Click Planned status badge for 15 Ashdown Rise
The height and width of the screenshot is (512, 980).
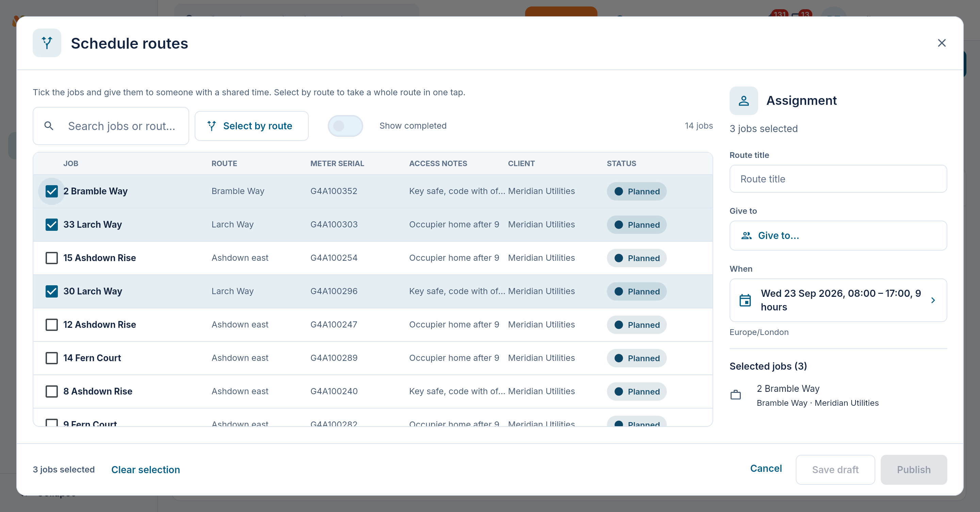pos(636,258)
